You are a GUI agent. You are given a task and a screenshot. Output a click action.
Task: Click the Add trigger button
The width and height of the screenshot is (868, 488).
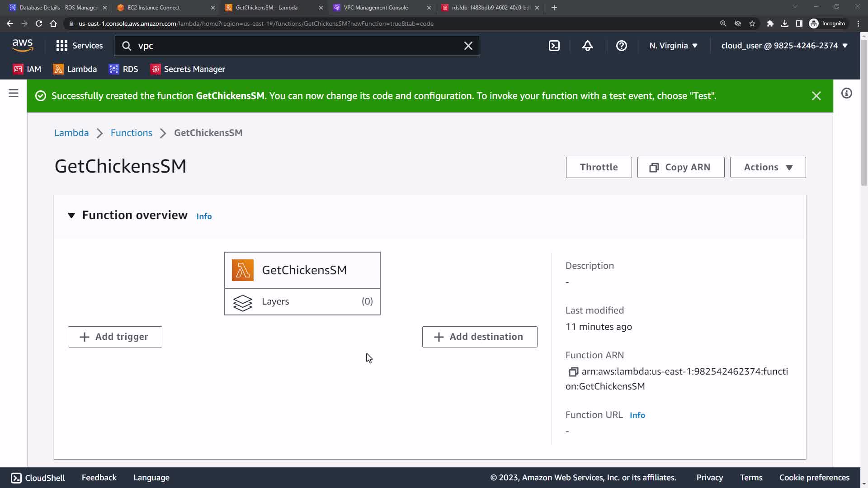coord(115,337)
